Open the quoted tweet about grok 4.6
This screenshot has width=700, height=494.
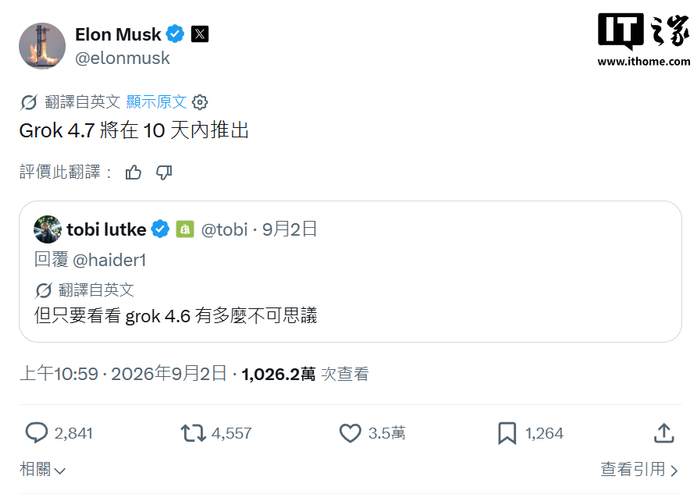(x=350, y=271)
